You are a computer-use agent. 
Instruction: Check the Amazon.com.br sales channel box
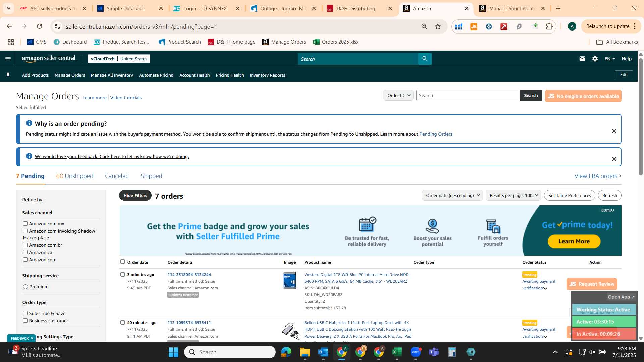[x=25, y=245]
